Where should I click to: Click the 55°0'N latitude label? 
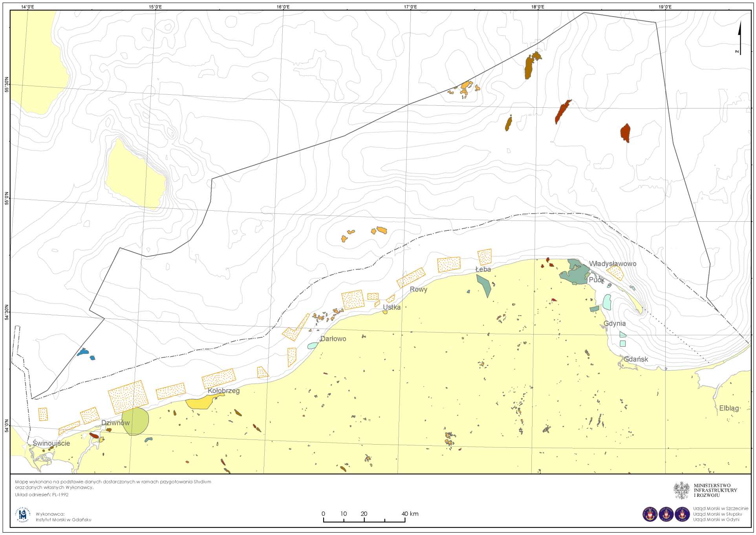click(x=6, y=199)
